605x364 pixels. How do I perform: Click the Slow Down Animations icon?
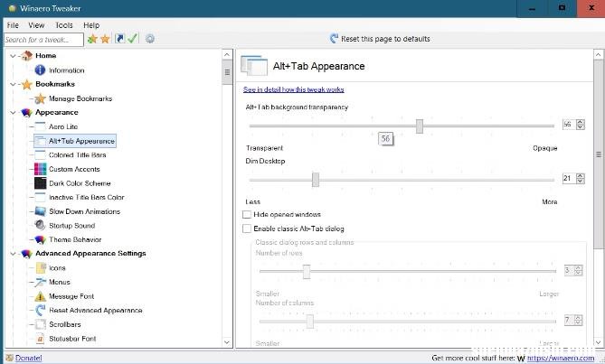(x=40, y=211)
